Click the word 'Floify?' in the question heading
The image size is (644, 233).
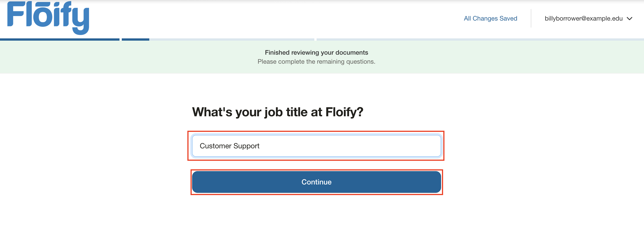(344, 112)
